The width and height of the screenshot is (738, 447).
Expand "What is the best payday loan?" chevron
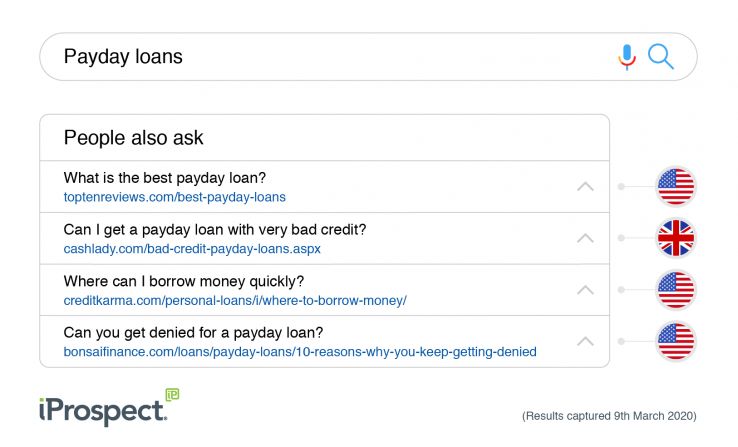click(x=586, y=187)
